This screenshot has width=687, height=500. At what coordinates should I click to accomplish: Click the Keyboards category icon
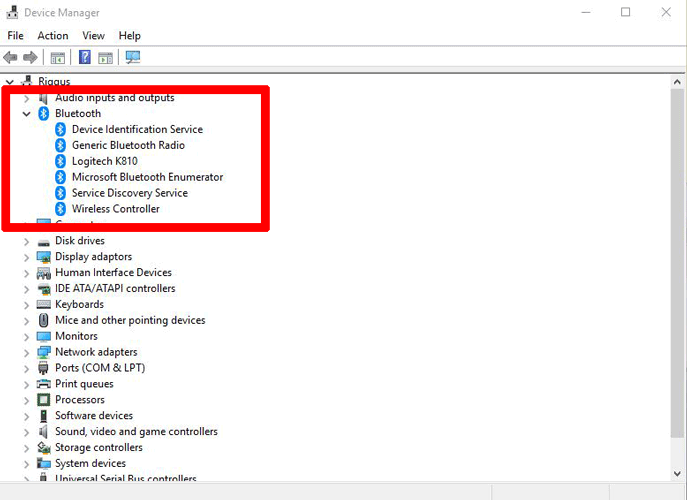coord(43,304)
